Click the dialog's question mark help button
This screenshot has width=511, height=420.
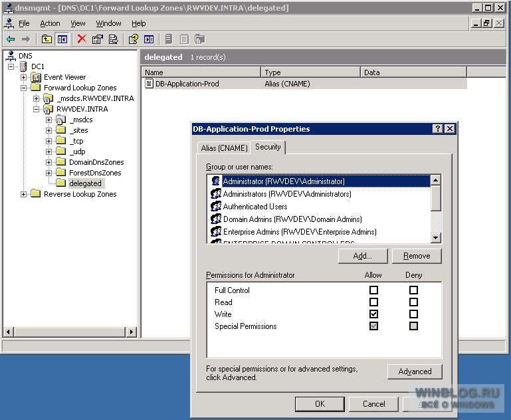click(x=438, y=129)
